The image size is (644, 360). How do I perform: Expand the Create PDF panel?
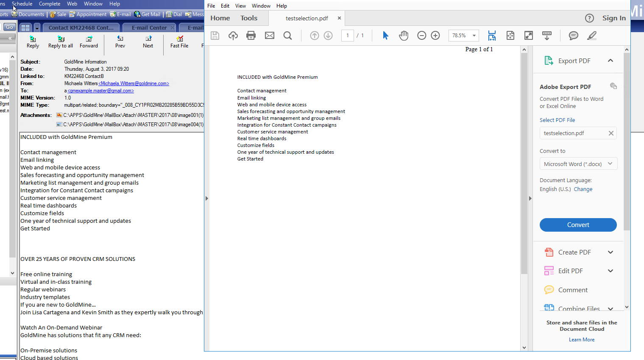tap(611, 252)
